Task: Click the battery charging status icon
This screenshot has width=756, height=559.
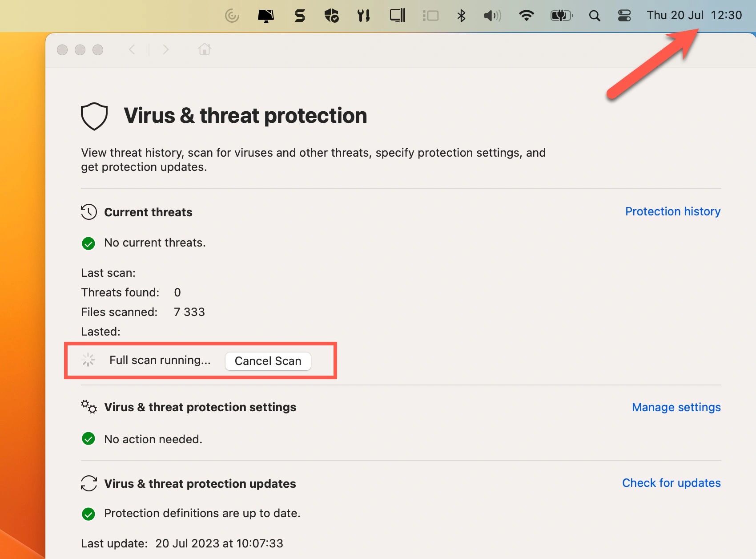Action: (x=561, y=16)
